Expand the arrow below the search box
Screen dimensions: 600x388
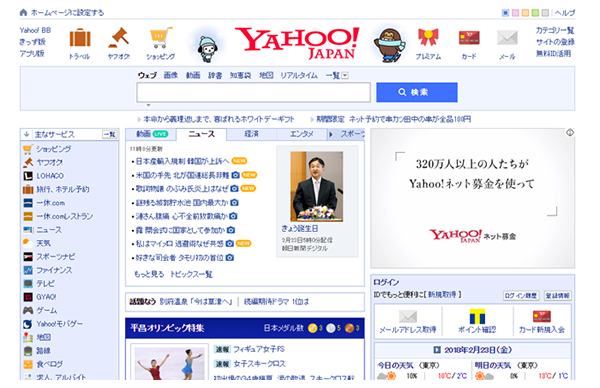(x=148, y=105)
